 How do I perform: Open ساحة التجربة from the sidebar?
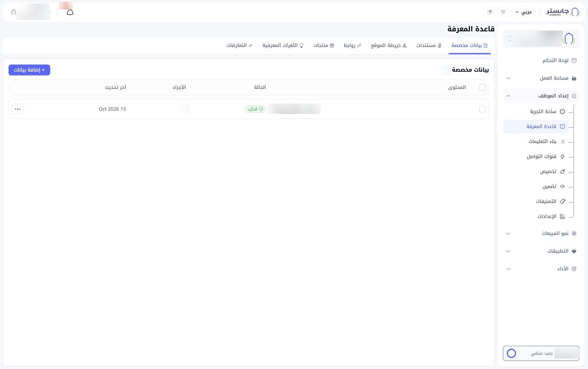[x=547, y=111]
